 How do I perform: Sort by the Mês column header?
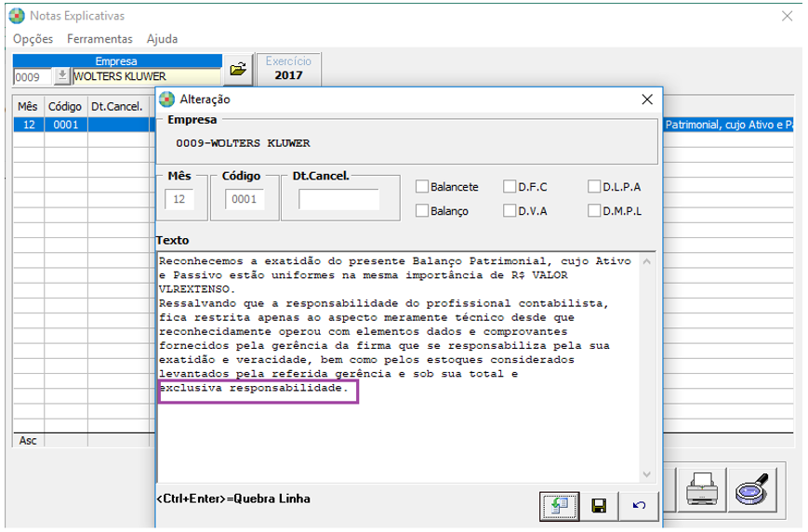[28, 107]
